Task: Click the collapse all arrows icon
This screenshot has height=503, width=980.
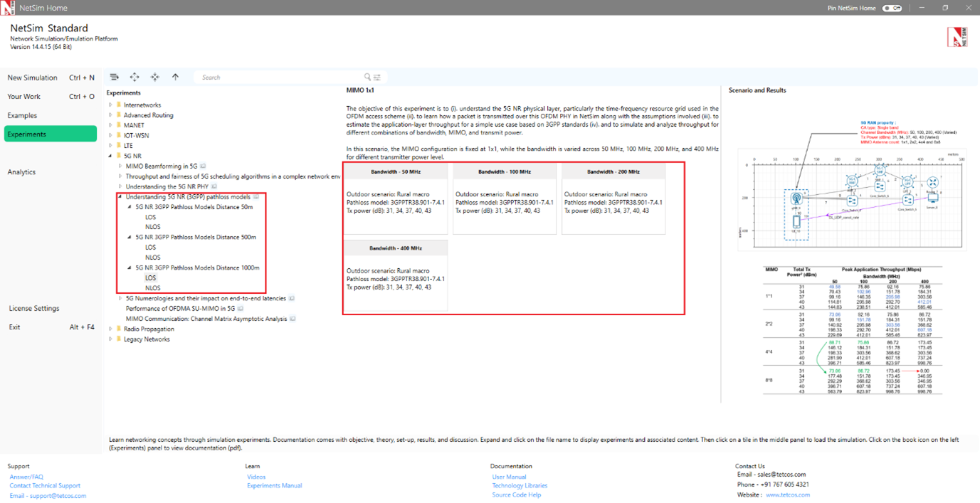Action: (154, 77)
